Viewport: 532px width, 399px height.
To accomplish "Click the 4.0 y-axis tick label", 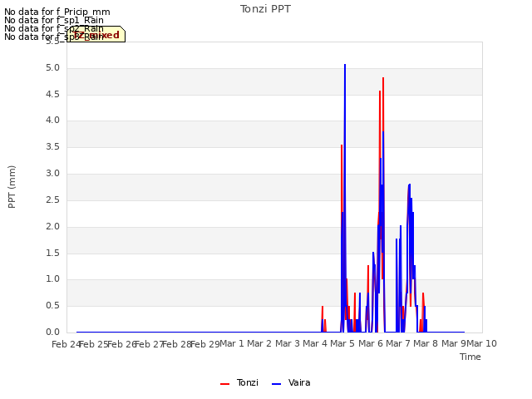I will pos(52,121).
